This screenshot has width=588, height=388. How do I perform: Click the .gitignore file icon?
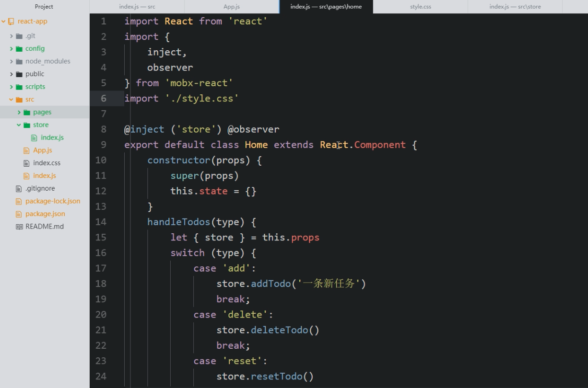click(19, 189)
